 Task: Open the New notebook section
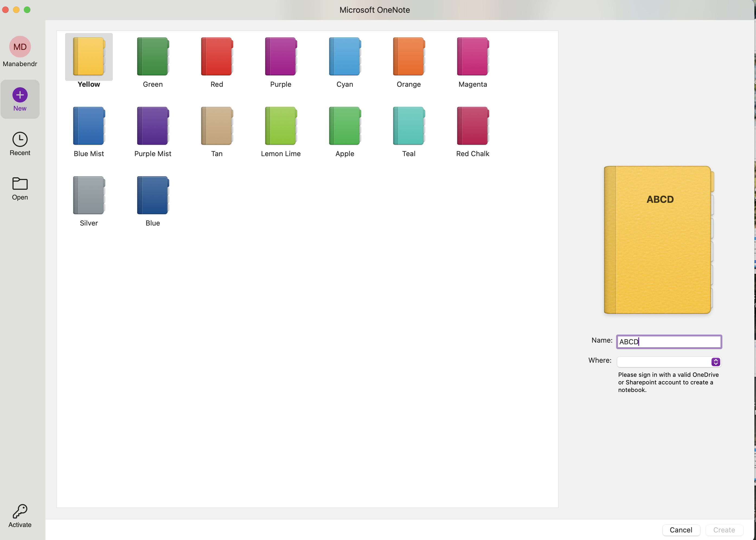[20, 99]
